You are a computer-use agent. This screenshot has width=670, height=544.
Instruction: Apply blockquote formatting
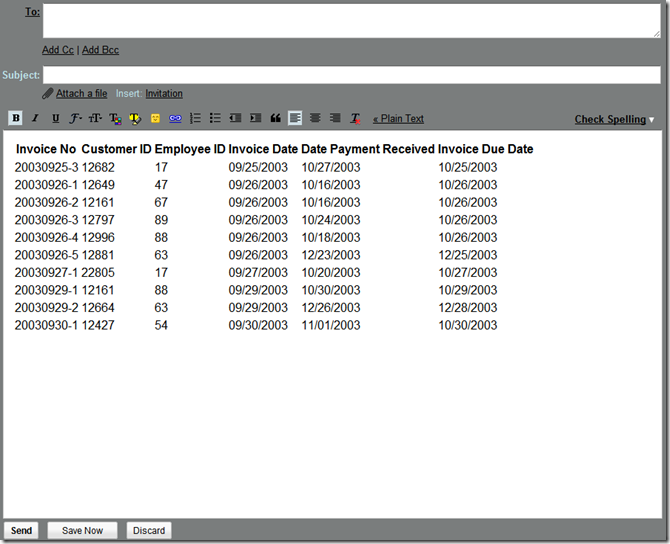pos(275,118)
